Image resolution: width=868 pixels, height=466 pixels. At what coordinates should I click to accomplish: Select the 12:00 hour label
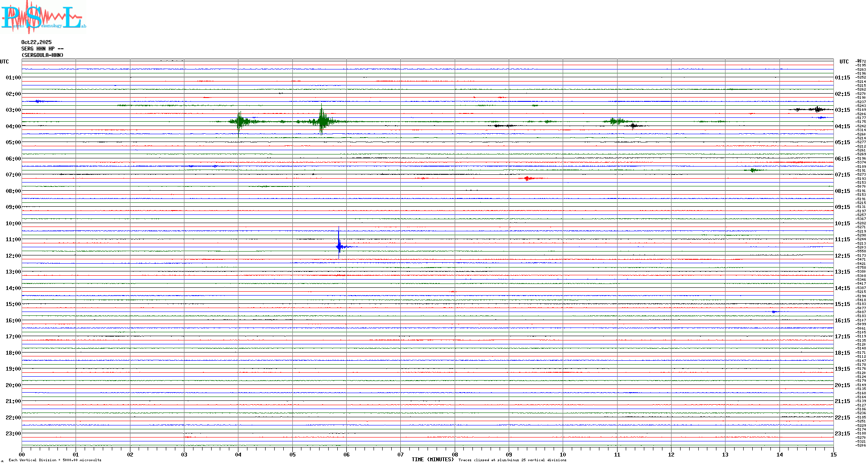click(x=13, y=256)
